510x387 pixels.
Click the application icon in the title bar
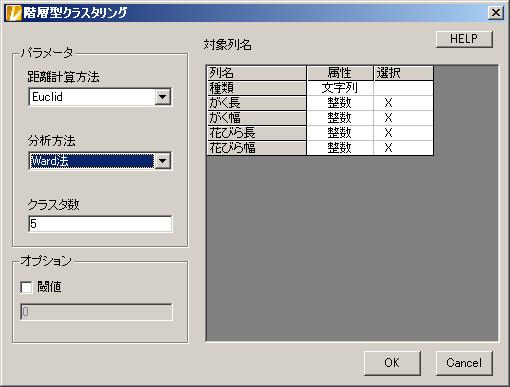pos(14,13)
